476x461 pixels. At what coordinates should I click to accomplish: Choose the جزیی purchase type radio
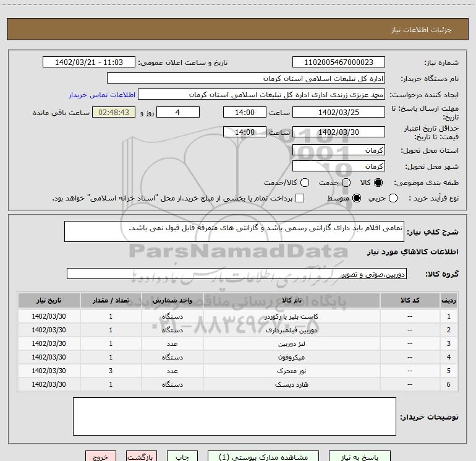pos(393,198)
